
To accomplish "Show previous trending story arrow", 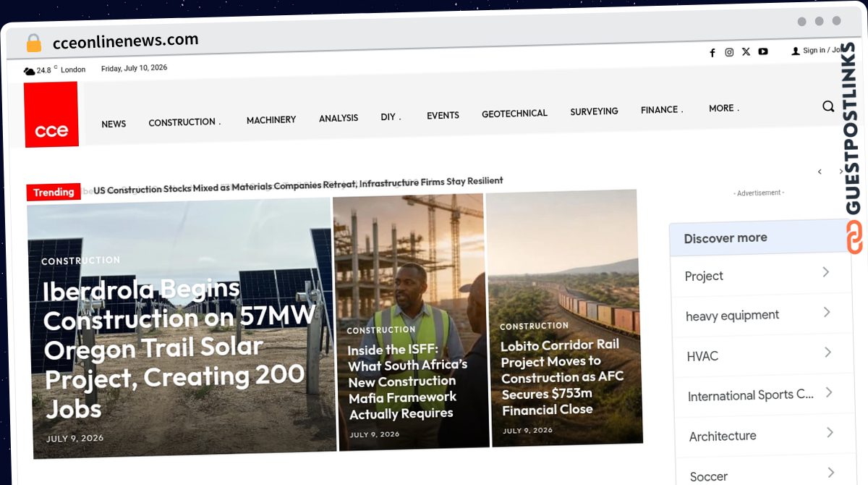I will click(820, 172).
